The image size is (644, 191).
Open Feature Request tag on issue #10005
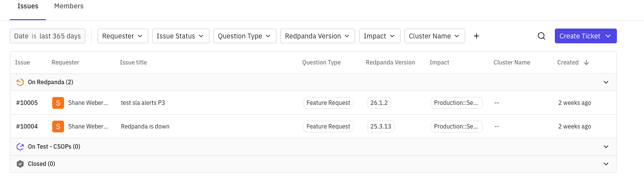pyautogui.click(x=328, y=103)
